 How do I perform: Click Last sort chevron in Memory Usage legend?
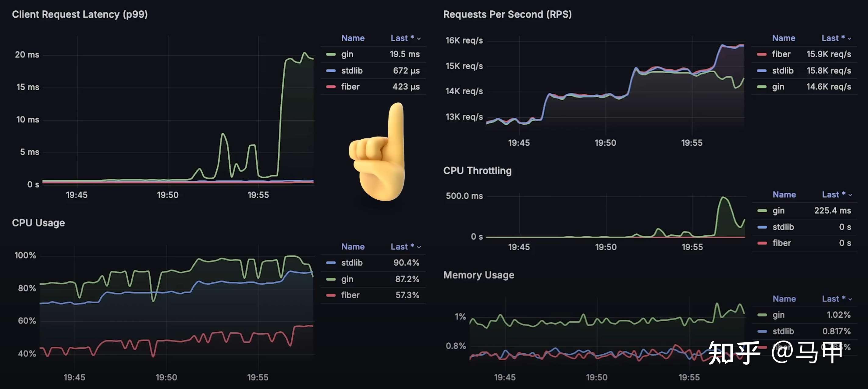(x=850, y=299)
